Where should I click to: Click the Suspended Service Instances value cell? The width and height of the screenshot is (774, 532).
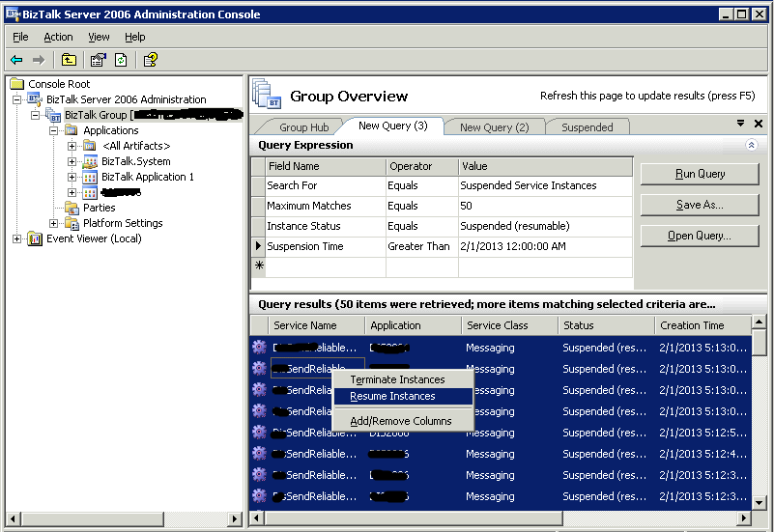(545, 186)
